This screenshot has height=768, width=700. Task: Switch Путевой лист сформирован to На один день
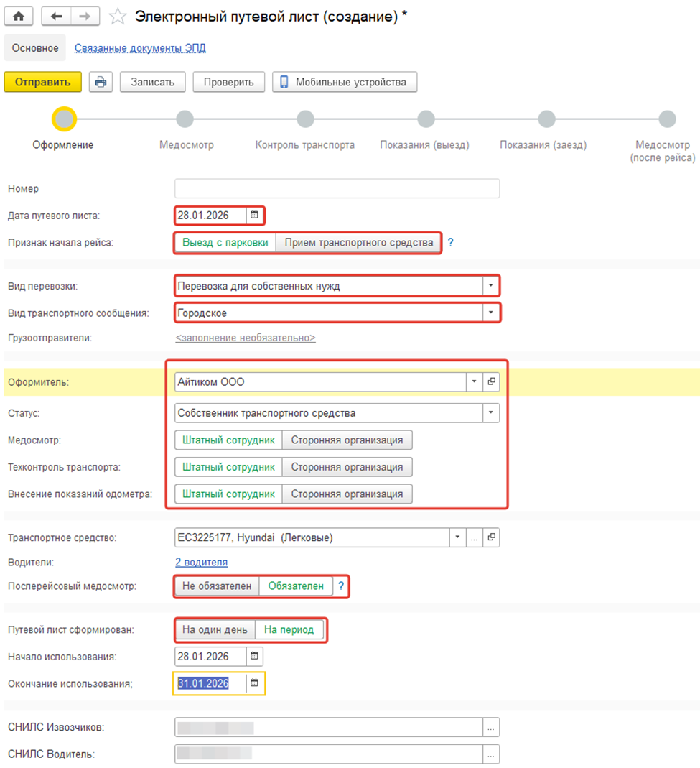pos(215,630)
